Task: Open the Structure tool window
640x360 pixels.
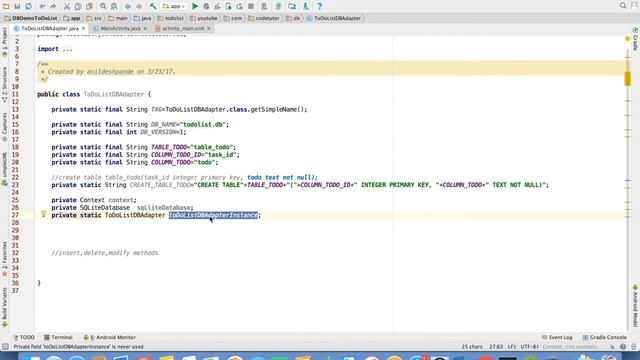Action: click(x=4, y=84)
